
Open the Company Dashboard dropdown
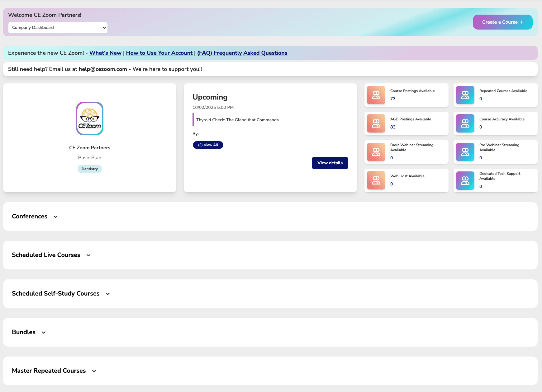[x=58, y=28]
